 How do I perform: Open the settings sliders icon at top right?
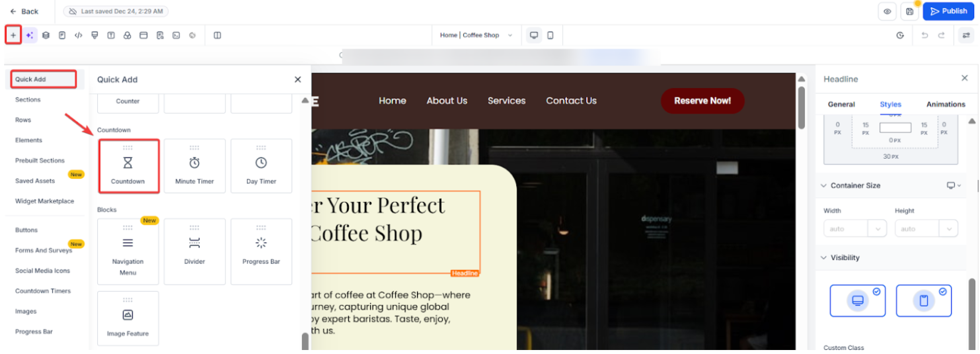tap(966, 35)
